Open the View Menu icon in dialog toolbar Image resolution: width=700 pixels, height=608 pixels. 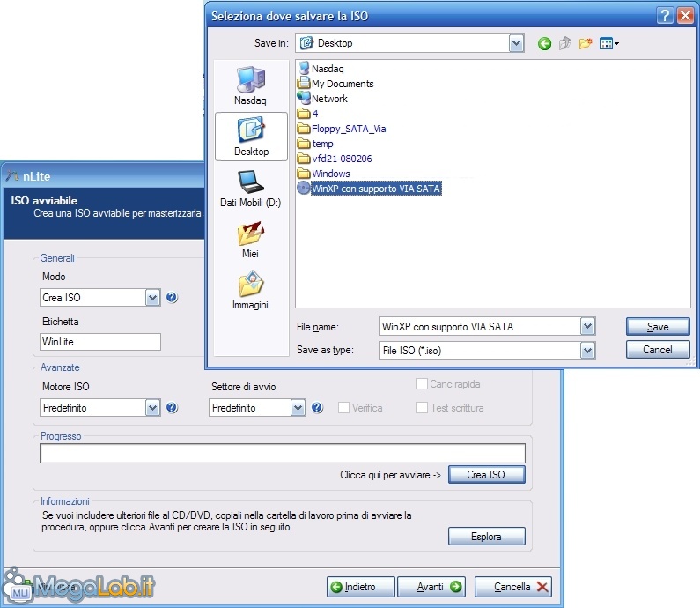pyautogui.click(x=609, y=43)
